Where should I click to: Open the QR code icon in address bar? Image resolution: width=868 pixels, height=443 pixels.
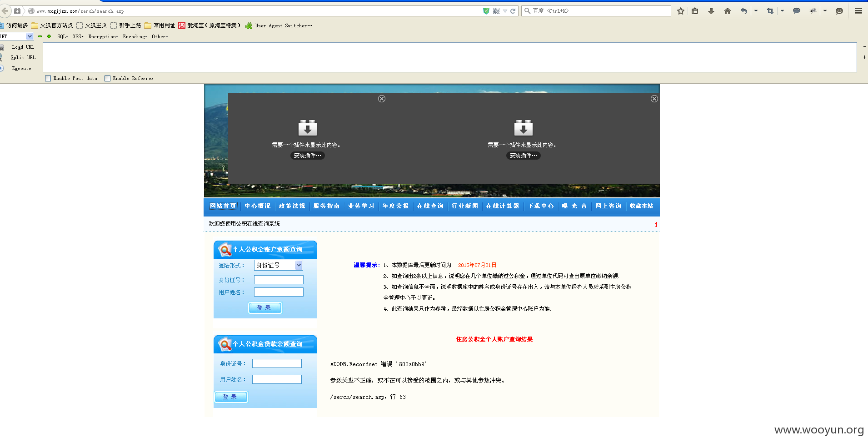click(x=496, y=11)
